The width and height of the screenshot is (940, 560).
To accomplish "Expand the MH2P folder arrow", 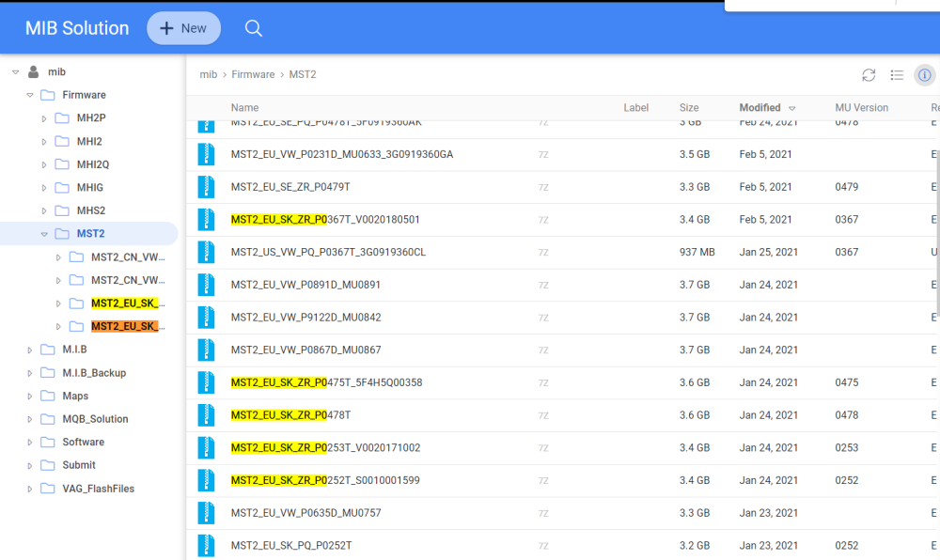I will click(x=44, y=118).
